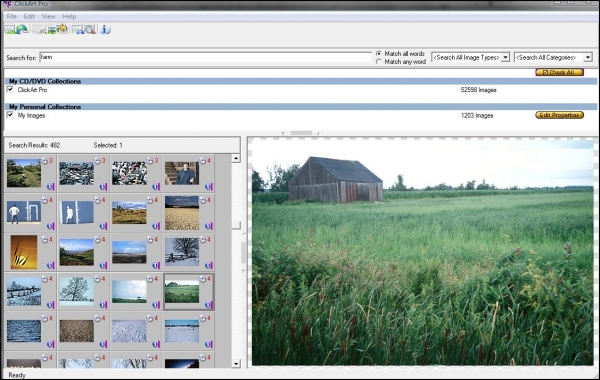The image size is (600, 380).
Task: Open the Search All Categories dropdown
Action: pos(588,57)
